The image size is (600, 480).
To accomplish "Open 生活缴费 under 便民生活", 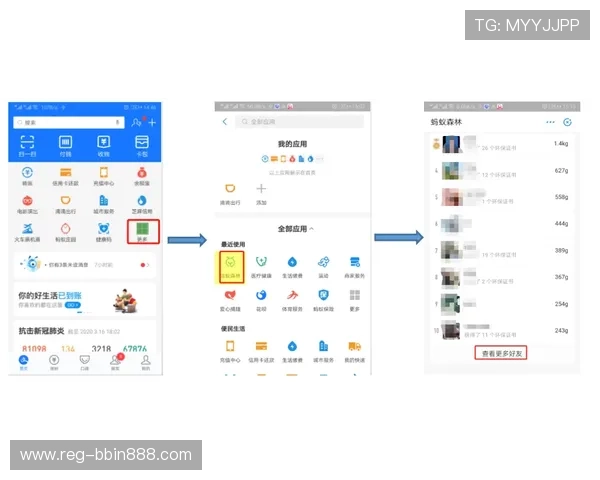I will 292,351.
